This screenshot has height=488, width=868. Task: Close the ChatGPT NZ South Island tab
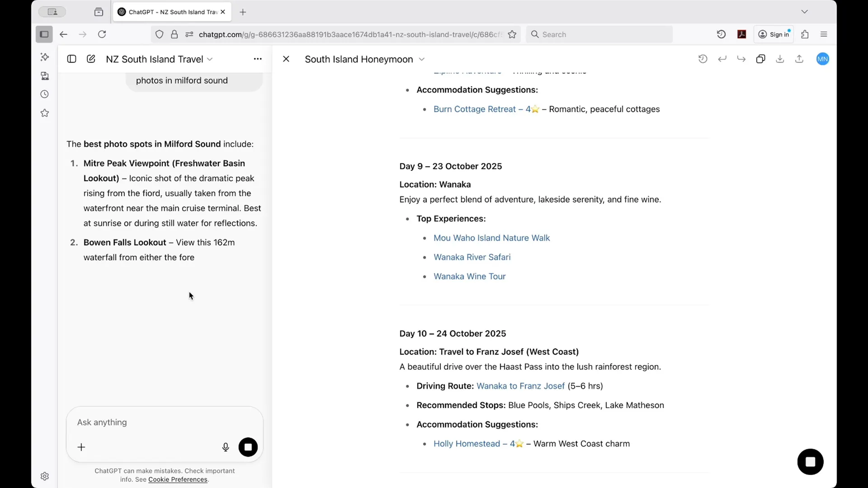[223, 12]
